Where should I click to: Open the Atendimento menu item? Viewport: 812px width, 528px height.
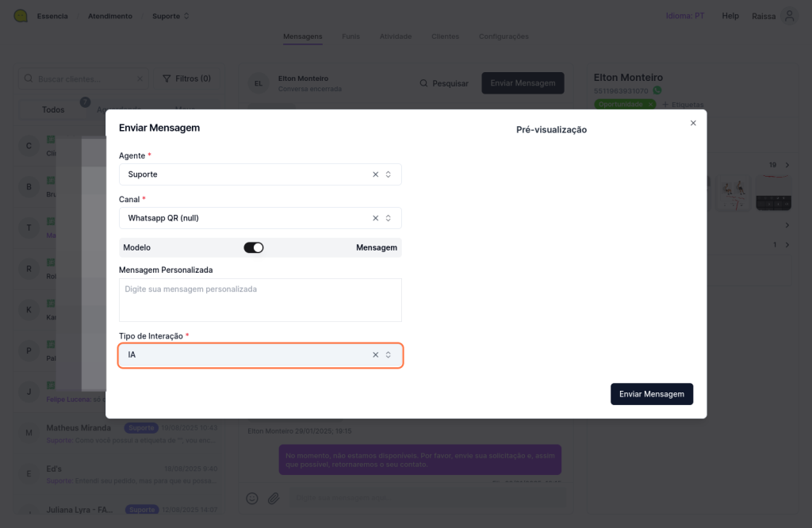point(110,16)
